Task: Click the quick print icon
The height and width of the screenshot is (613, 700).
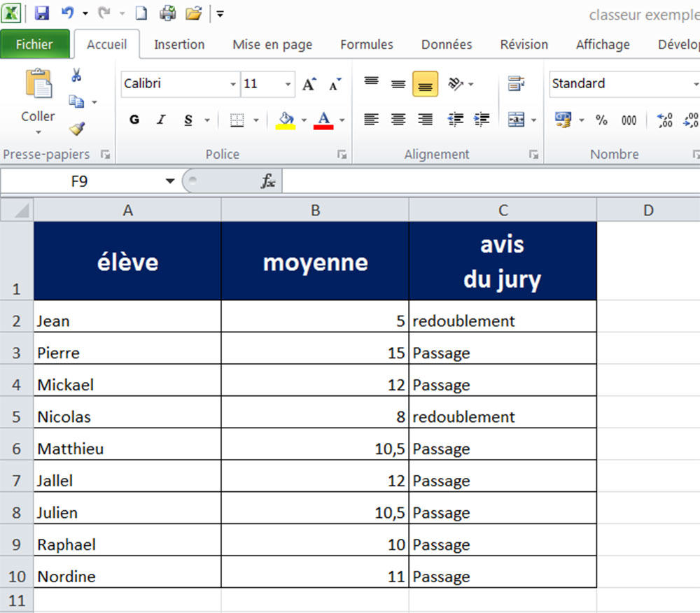Action: (x=167, y=13)
